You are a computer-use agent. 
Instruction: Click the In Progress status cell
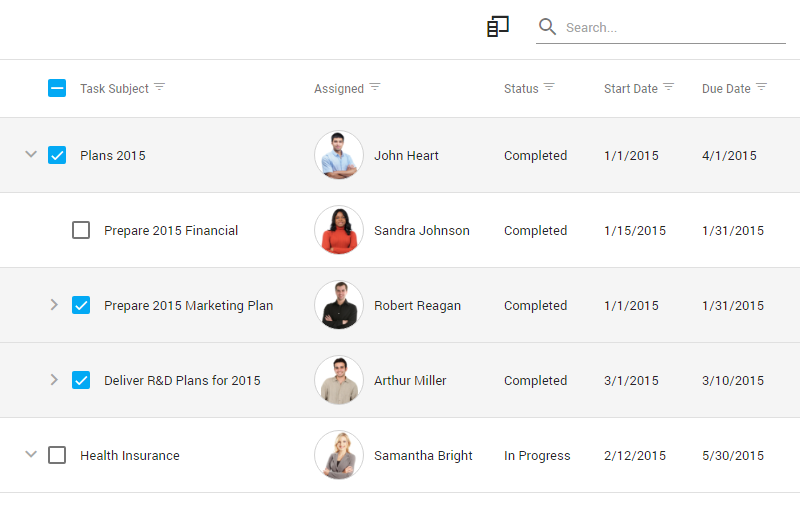click(x=537, y=455)
